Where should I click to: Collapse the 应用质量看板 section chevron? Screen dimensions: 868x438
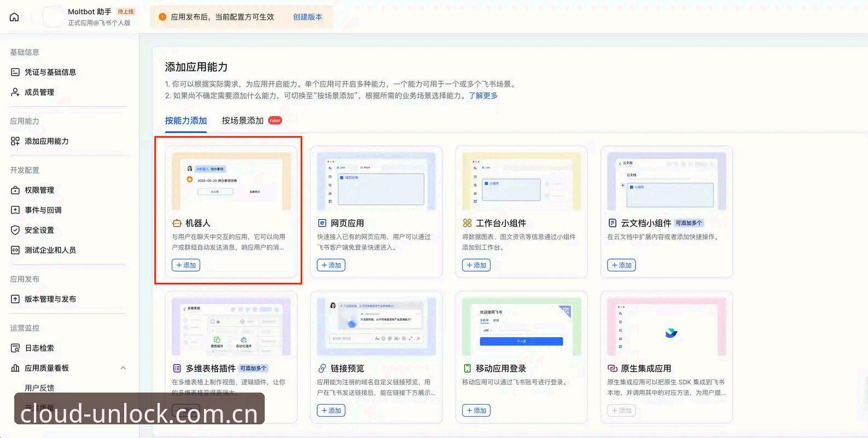pos(123,368)
